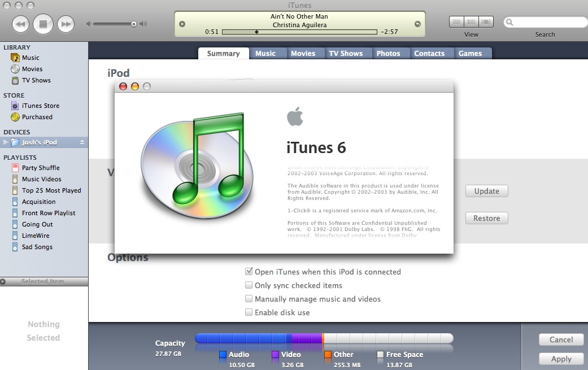The height and width of the screenshot is (370, 588).
Task: Click the arrow on display's left side
Action: tap(182, 24)
